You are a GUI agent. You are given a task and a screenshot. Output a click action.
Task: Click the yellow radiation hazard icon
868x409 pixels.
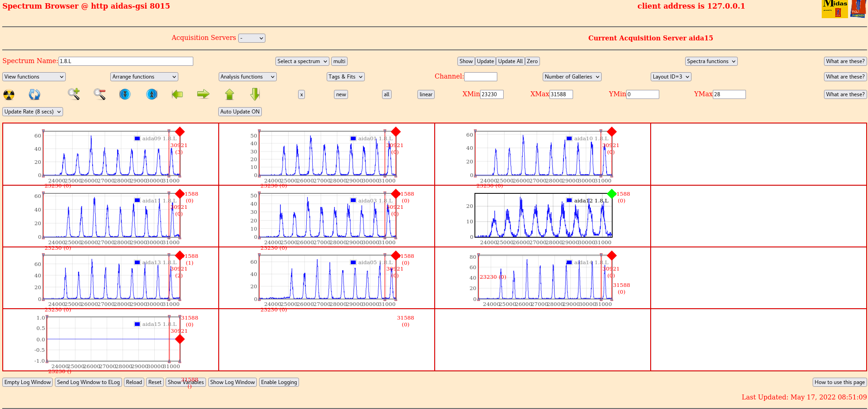(9, 94)
